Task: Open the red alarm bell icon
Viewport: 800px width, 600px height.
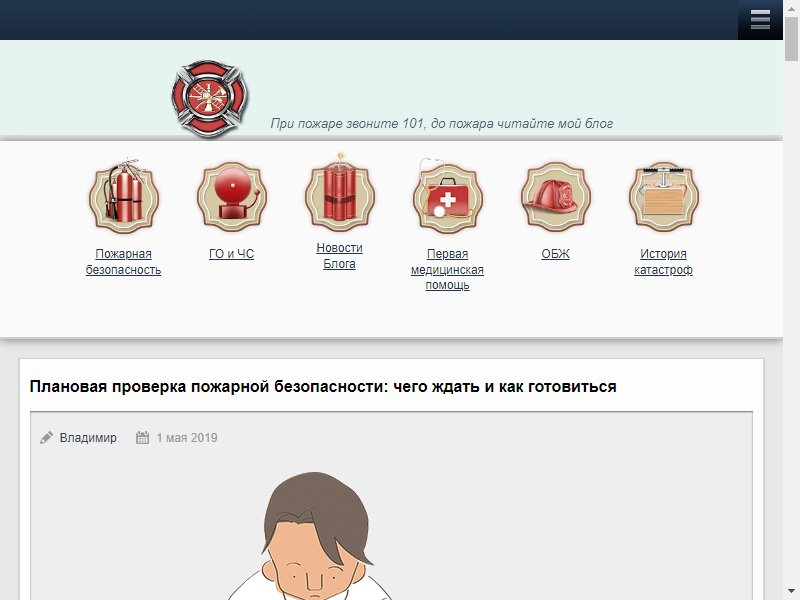Action: (232, 196)
